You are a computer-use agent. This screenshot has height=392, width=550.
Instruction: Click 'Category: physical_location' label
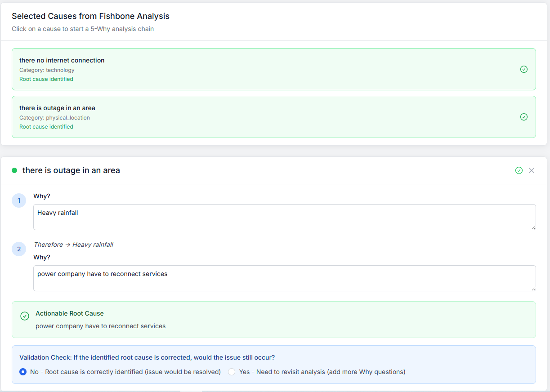54,118
